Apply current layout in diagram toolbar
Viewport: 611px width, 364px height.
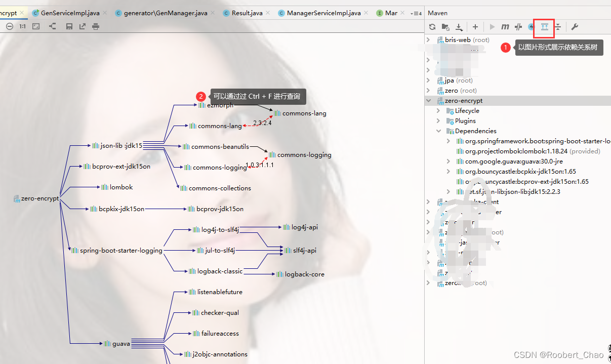click(53, 26)
